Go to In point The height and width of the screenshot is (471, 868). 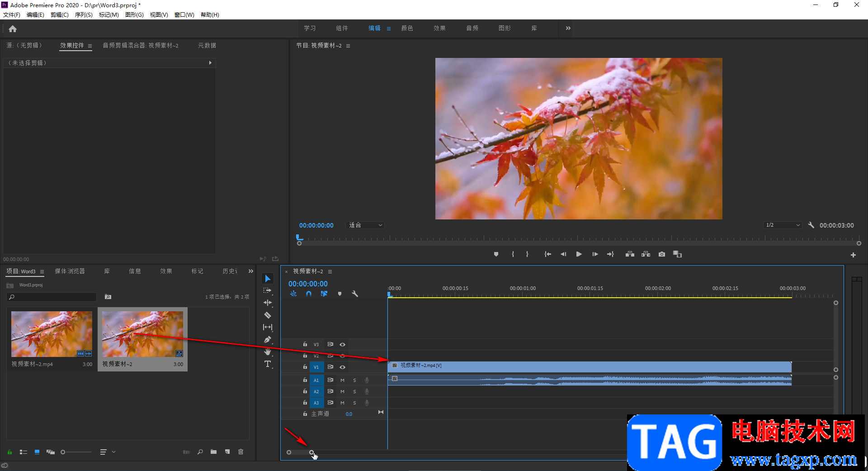[x=547, y=254]
